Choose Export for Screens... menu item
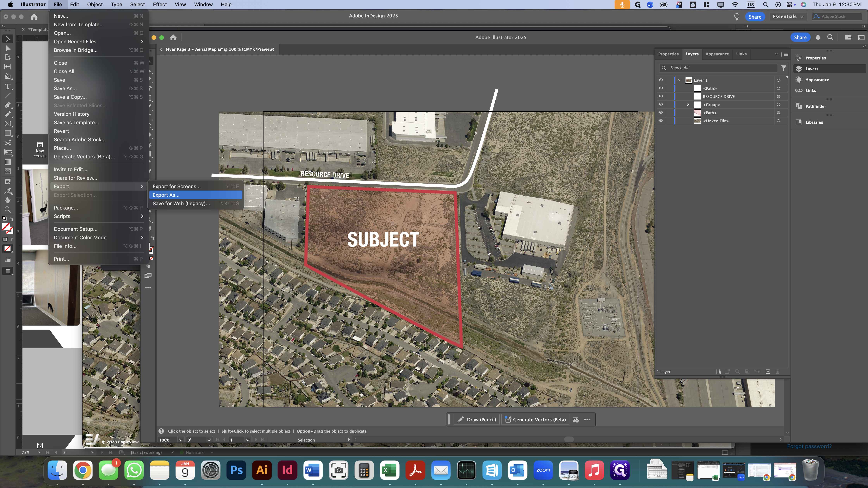 [x=195, y=186]
